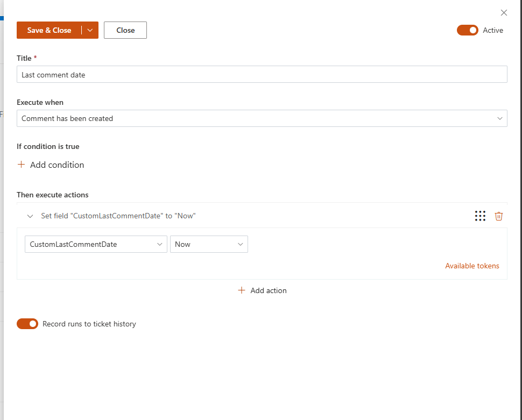Image resolution: width=522 pixels, height=420 pixels.
Task: Open the Available tokens link
Action: point(472,266)
